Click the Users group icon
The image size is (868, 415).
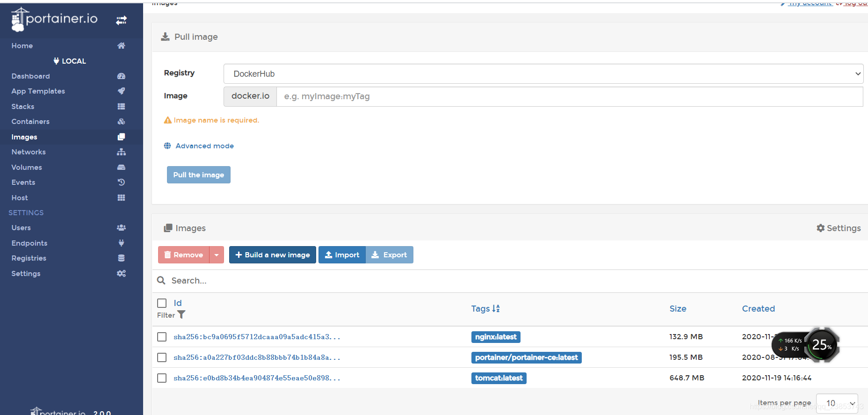point(121,227)
